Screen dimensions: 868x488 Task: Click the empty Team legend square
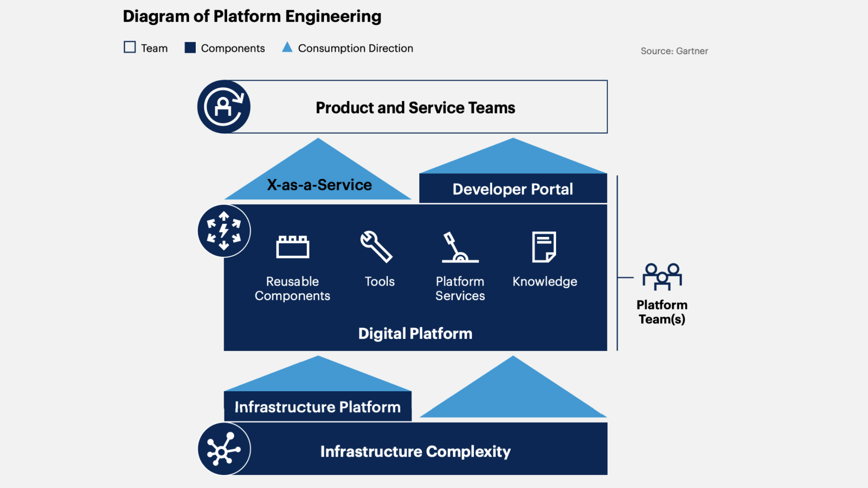(x=130, y=47)
